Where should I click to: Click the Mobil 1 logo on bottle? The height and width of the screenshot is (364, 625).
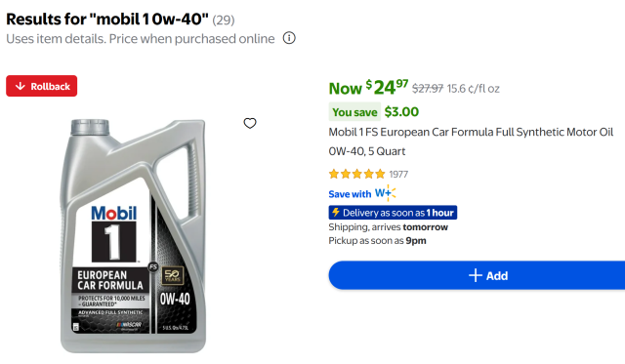tap(114, 234)
